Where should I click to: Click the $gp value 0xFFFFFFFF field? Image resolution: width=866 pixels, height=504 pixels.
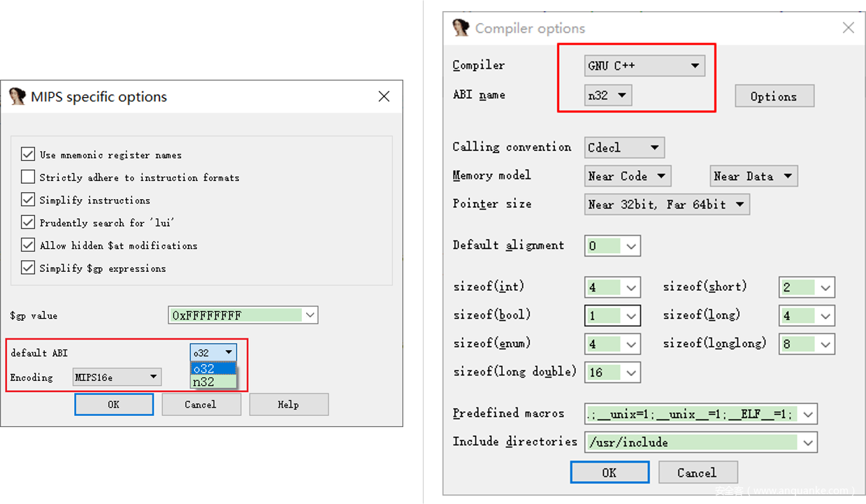click(236, 315)
